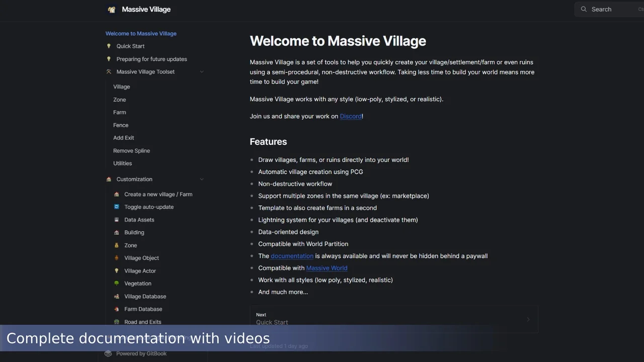Viewport: 644px width, 362px height.
Task: Open the Massive World link
Action: pyautogui.click(x=327, y=268)
